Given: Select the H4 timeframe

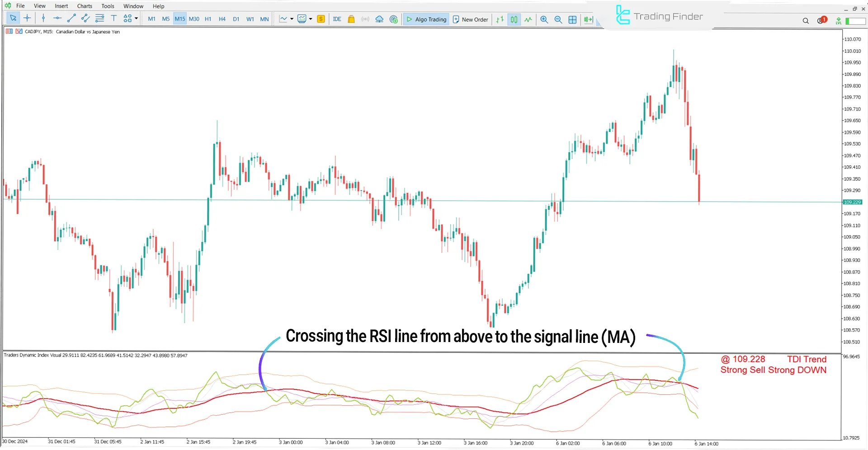Looking at the screenshot, I should tap(222, 19).
